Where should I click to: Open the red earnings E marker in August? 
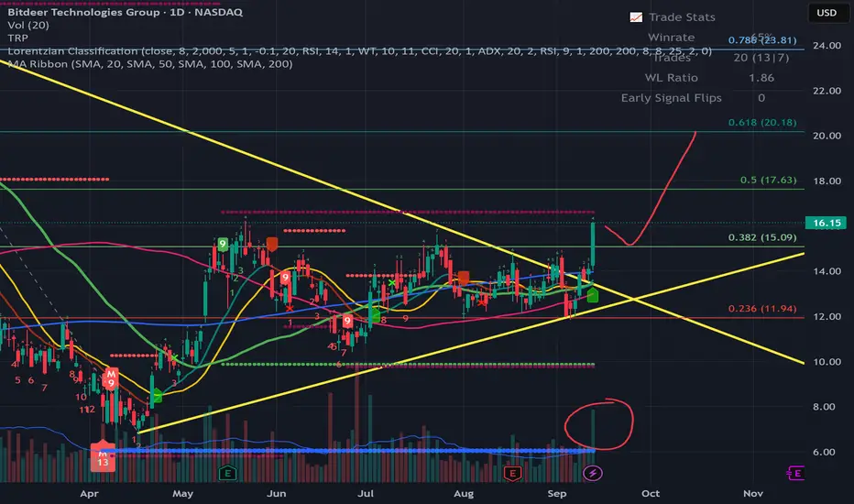coord(512,473)
